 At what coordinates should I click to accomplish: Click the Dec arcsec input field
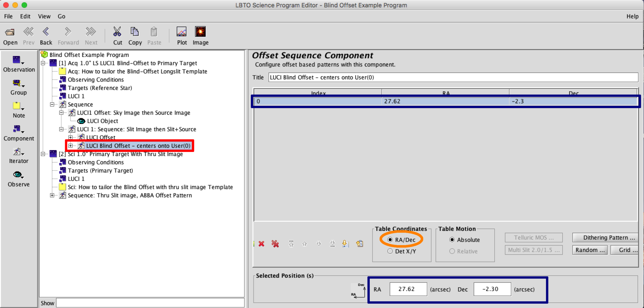click(492, 289)
